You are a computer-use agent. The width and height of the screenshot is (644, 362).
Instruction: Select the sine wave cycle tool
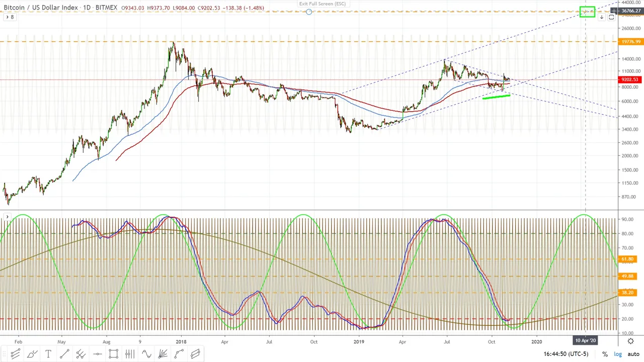pos(146,354)
